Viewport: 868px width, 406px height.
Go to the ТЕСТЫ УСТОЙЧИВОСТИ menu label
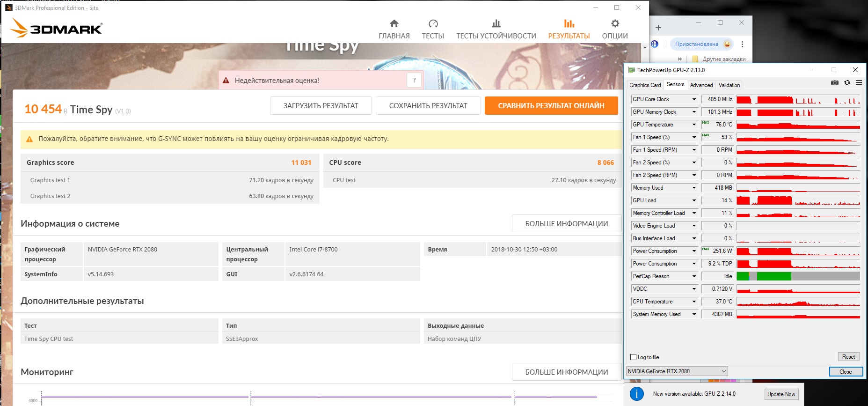[x=496, y=36]
